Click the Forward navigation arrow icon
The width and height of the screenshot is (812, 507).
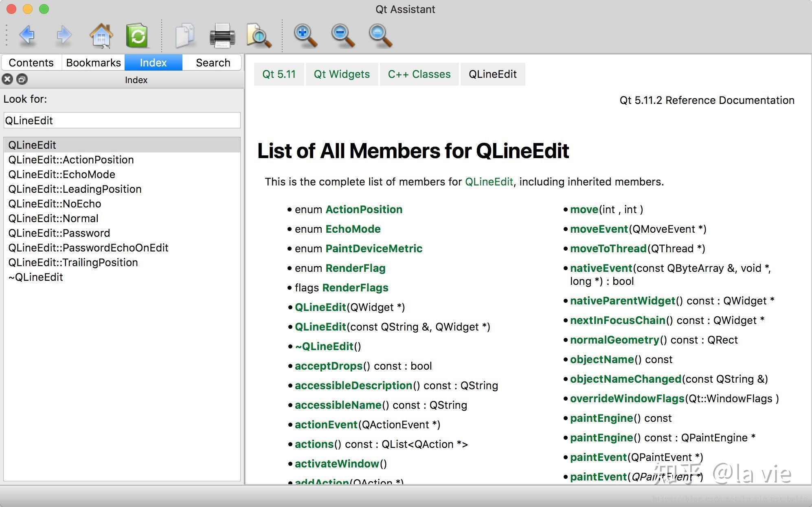pos(64,35)
